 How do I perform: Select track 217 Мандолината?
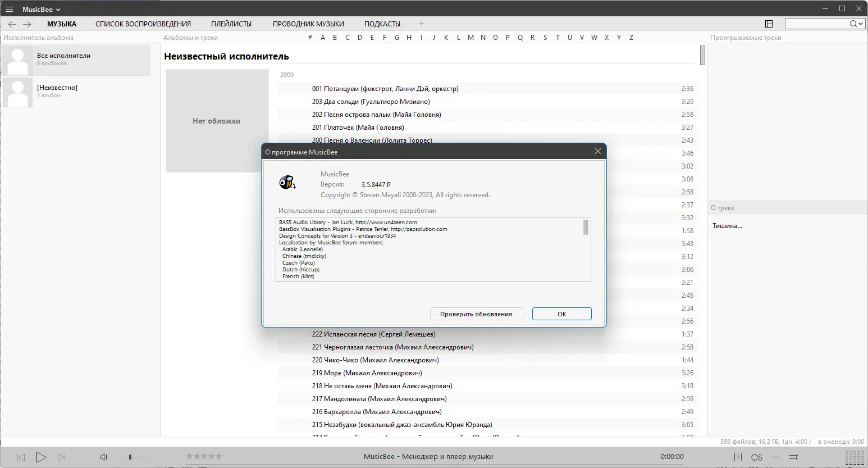tap(486, 399)
